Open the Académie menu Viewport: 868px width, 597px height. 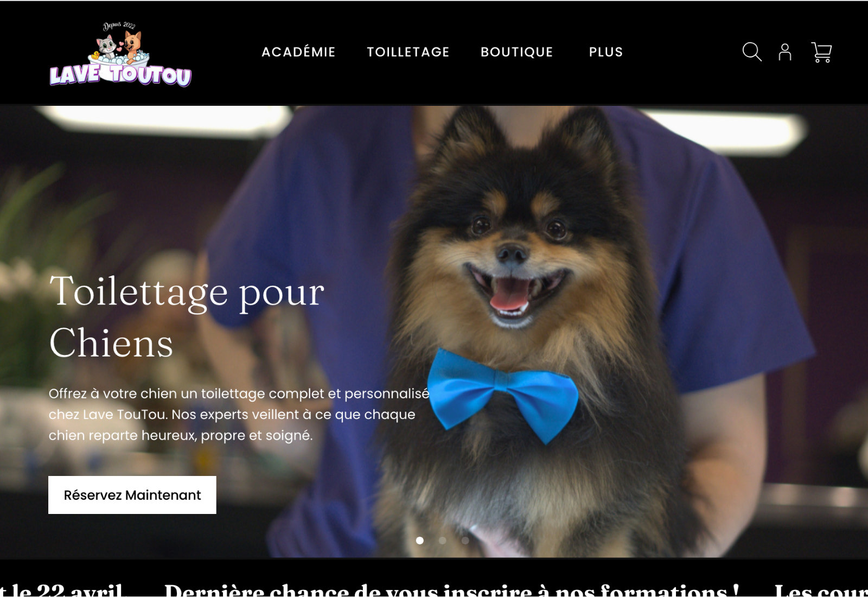(298, 52)
